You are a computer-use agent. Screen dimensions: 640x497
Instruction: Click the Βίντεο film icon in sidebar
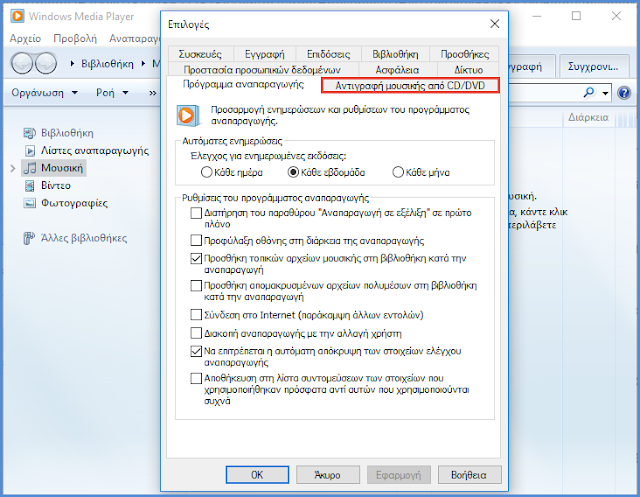(29, 186)
